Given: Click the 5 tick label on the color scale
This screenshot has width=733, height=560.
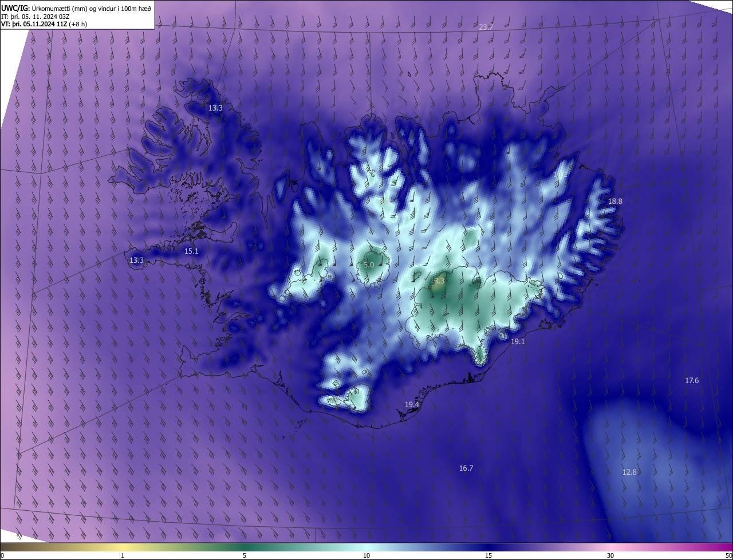Looking at the screenshot, I should 245,555.
